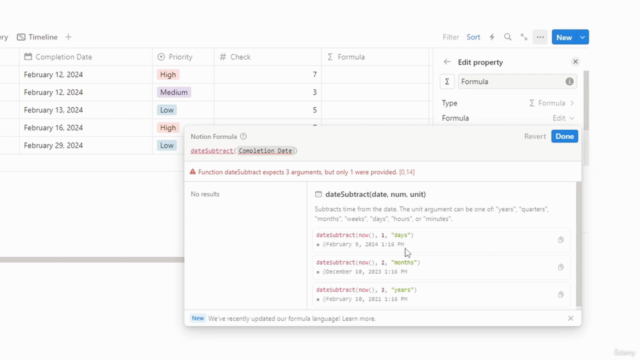This screenshot has height=360, width=640.
Task: Open search with magnifier icon
Action: (507, 37)
